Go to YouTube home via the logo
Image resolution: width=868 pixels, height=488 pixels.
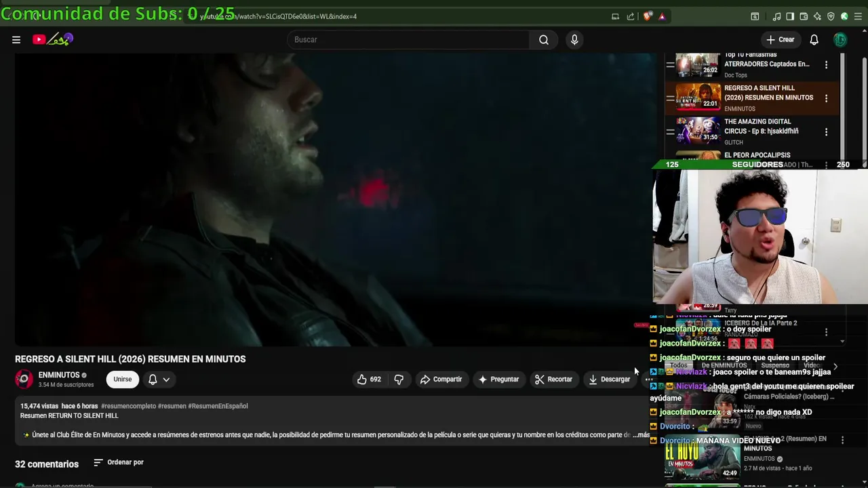click(x=52, y=39)
